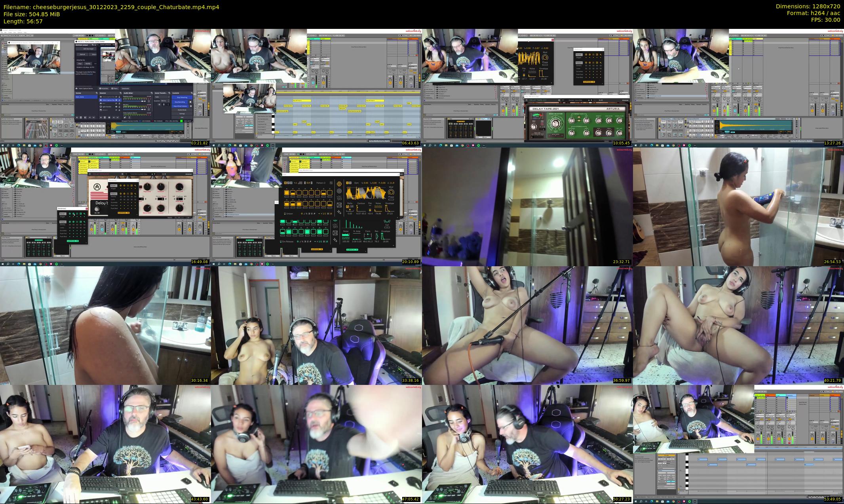Open the frame stamped 16:49.08
This screenshot has height=504, width=844.
[105, 207]
